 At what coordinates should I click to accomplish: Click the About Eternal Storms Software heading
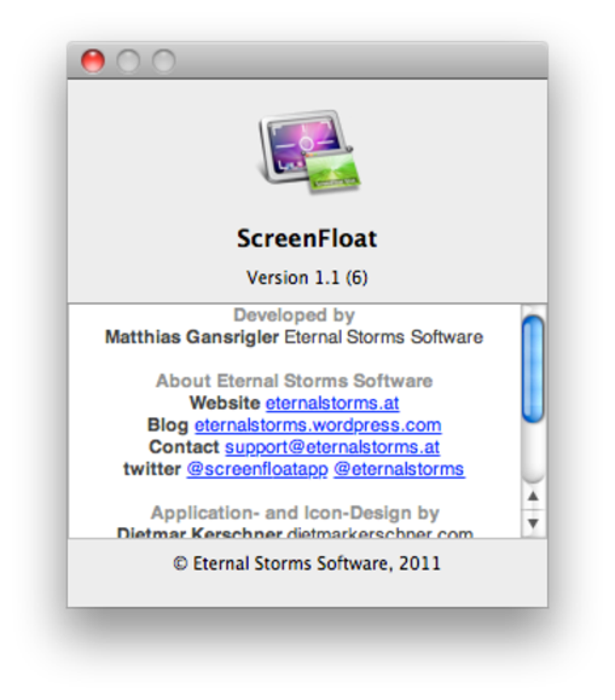[x=294, y=381]
